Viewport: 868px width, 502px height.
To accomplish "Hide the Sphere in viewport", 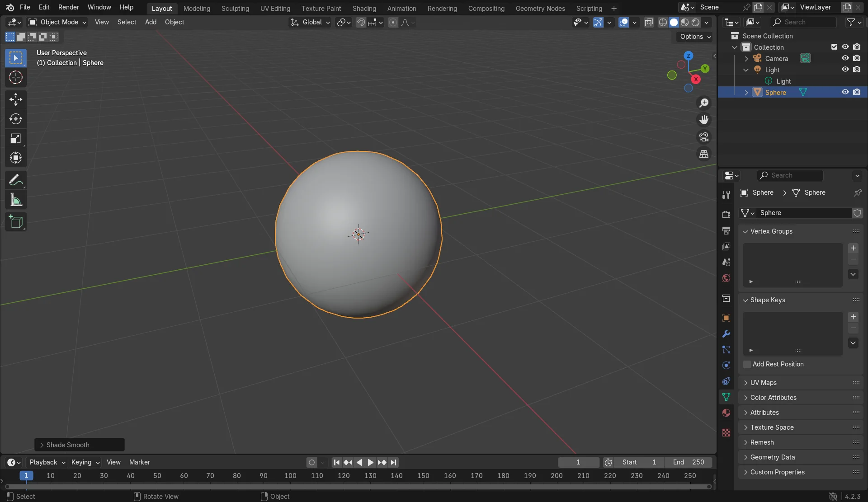I will tap(845, 92).
